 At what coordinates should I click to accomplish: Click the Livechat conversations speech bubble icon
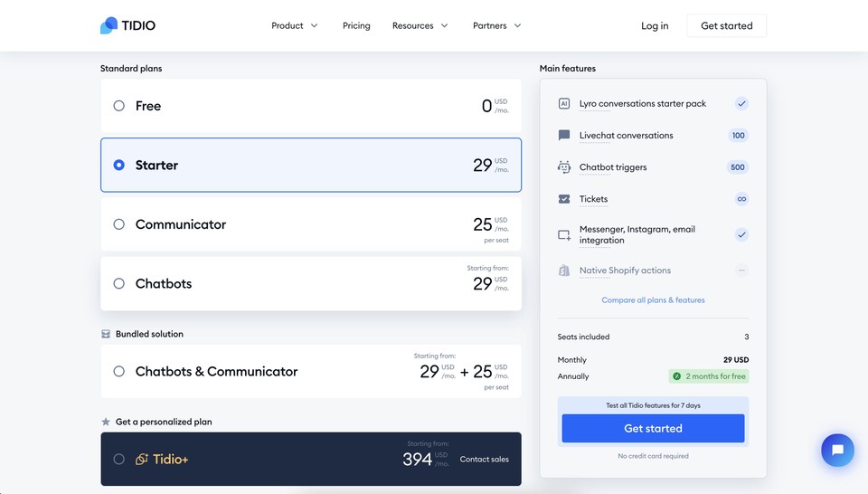pyautogui.click(x=564, y=135)
